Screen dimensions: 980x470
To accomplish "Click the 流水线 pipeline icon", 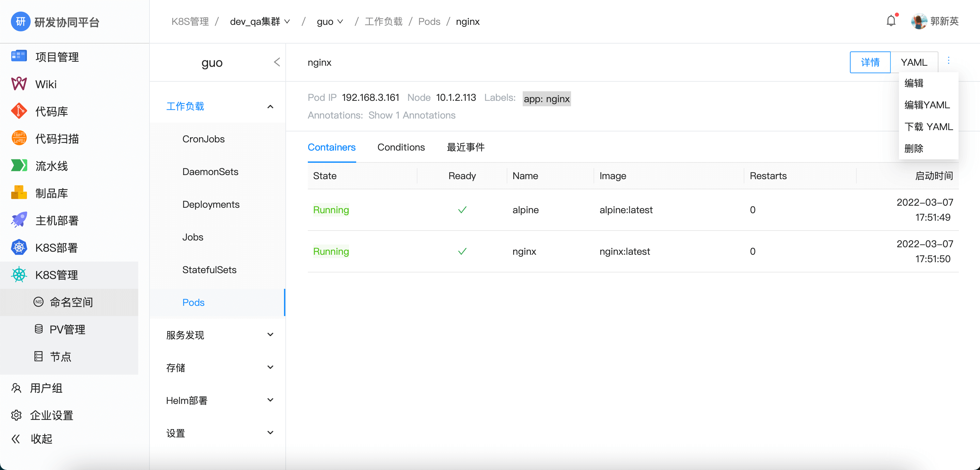I will 19,166.
